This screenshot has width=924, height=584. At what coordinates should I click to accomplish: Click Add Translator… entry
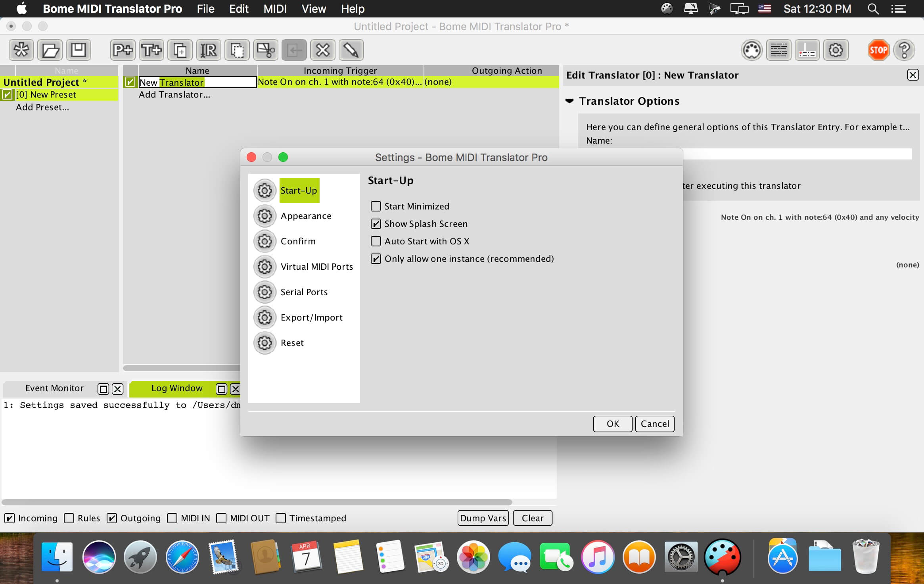click(x=174, y=94)
